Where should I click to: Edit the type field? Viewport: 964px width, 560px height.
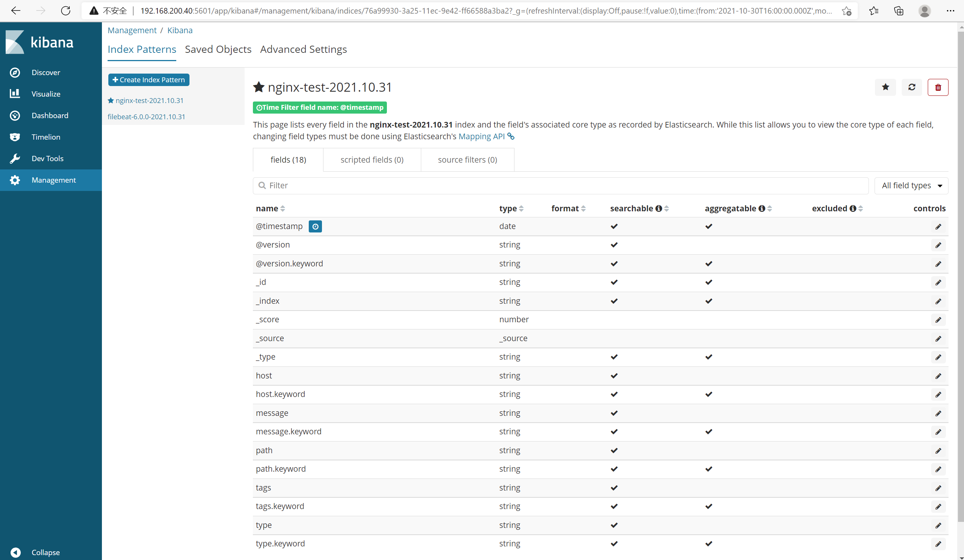tap(938, 525)
